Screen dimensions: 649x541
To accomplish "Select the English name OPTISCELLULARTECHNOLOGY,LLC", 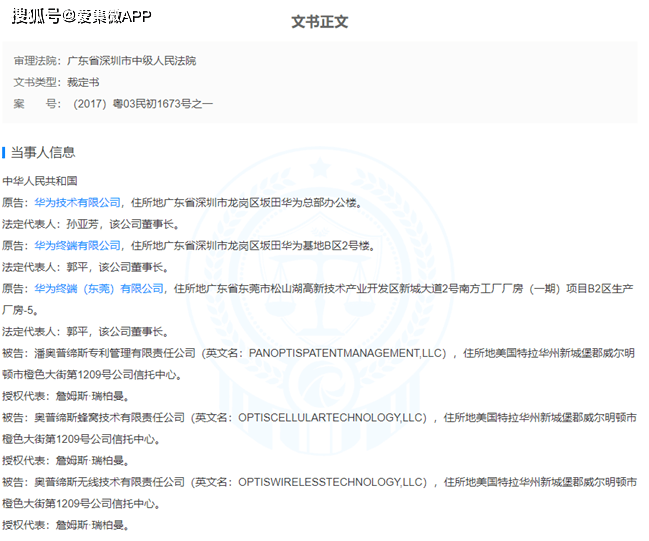I will [332, 418].
